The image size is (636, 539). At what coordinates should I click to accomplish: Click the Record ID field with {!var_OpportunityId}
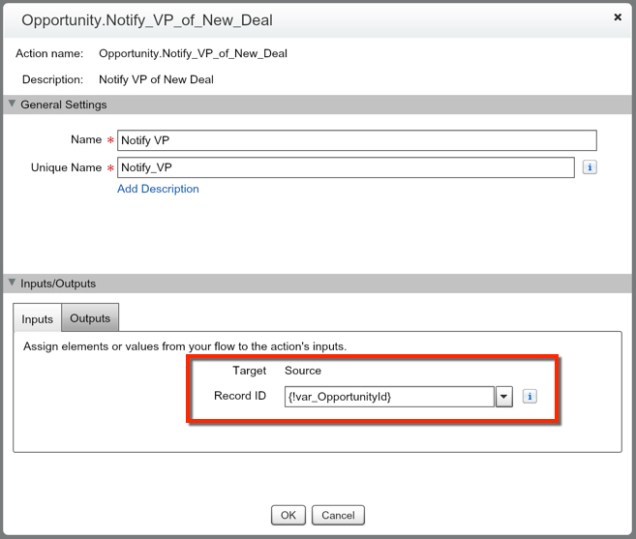[x=389, y=397]
